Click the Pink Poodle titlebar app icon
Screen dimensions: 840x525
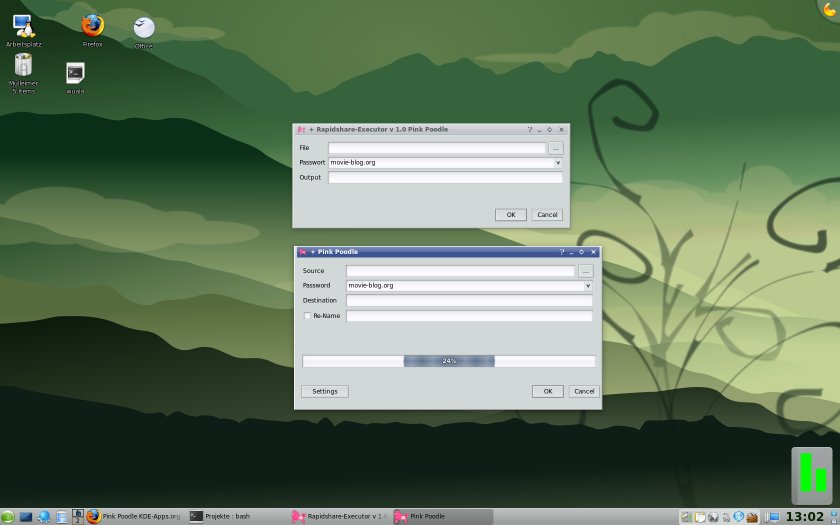click(303, 252)
